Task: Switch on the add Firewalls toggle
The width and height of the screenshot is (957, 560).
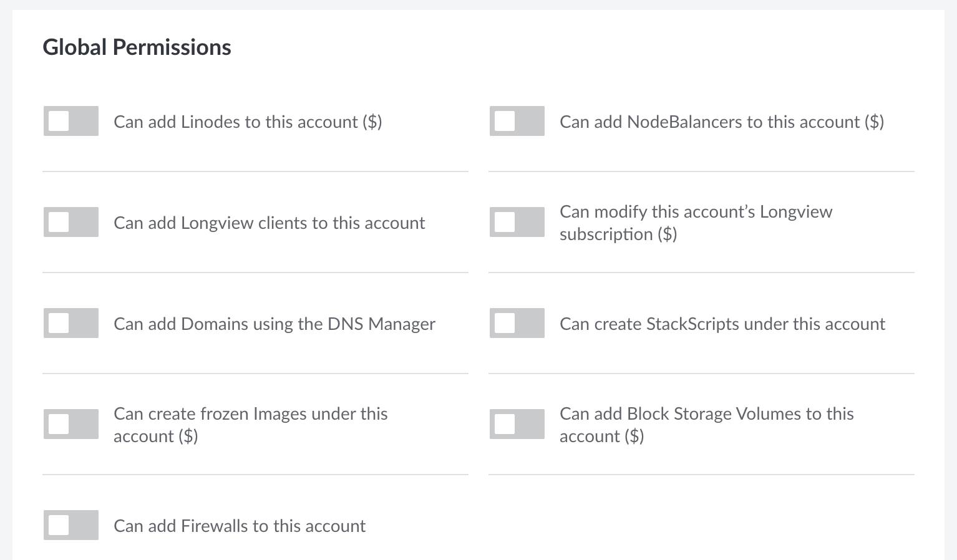Action: point(70,525)
